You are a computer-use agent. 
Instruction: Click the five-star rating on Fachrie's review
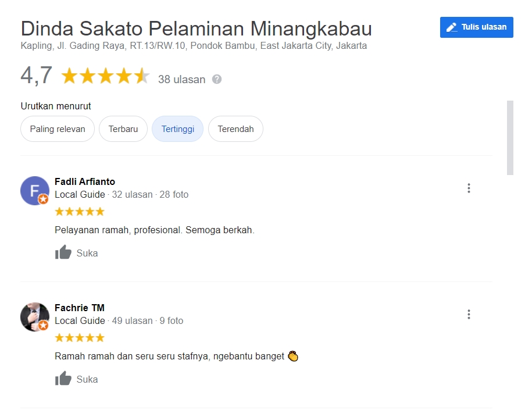(80, 338)
